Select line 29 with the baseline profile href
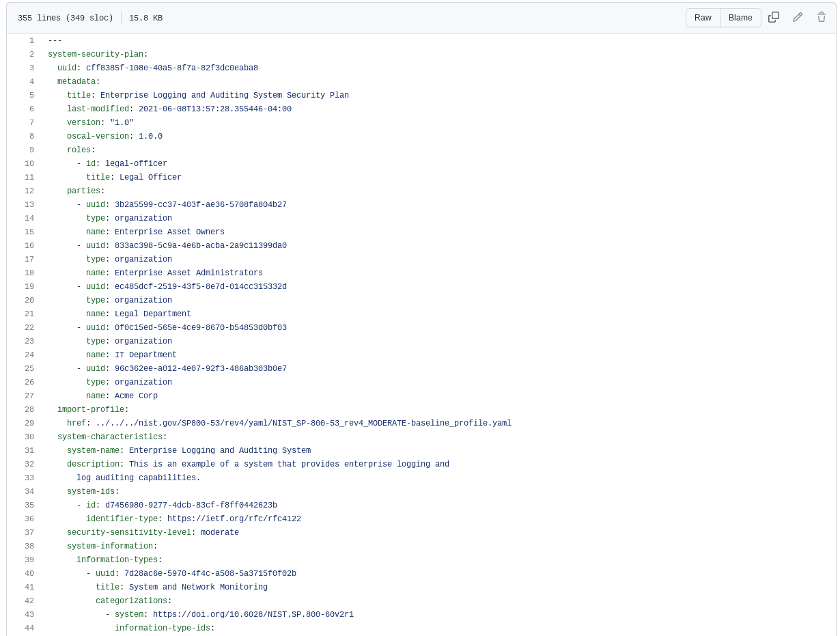The image size is (840, 636). 29,423
